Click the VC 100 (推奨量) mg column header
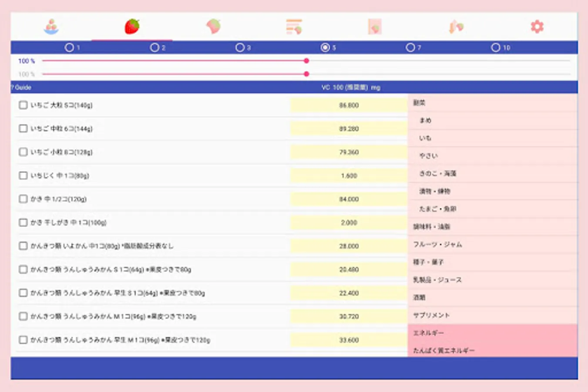Image resolution: width=588 pixels, height=392 pixels. [x=351, y=87]
